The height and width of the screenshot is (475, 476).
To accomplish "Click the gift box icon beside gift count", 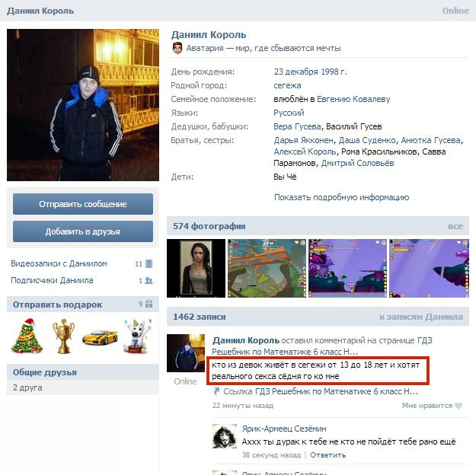I will pos(149,304).
